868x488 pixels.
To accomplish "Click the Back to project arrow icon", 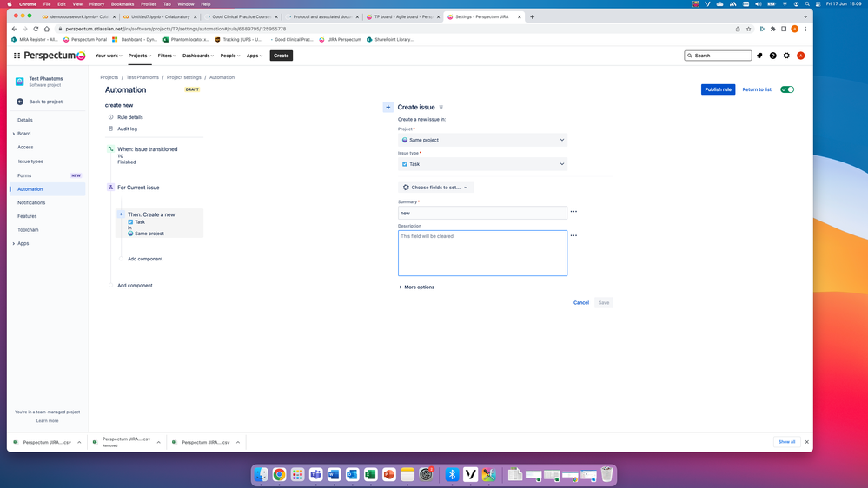I will (x=20, y=102).
